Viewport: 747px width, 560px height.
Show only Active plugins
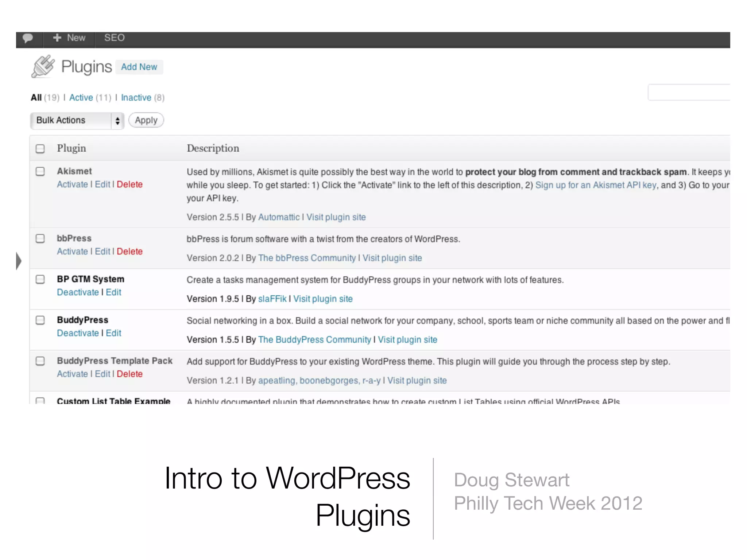81,98
